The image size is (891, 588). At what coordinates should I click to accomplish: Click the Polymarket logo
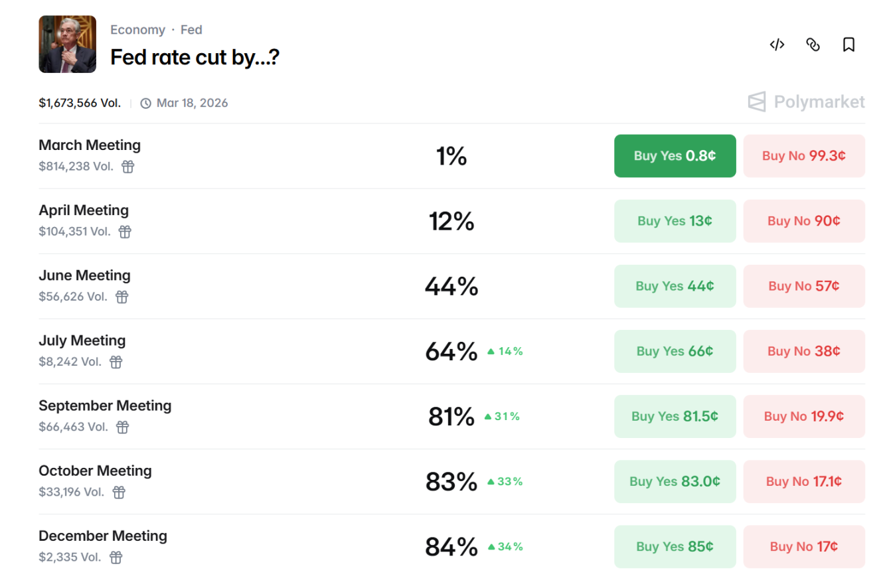(807, 102)
